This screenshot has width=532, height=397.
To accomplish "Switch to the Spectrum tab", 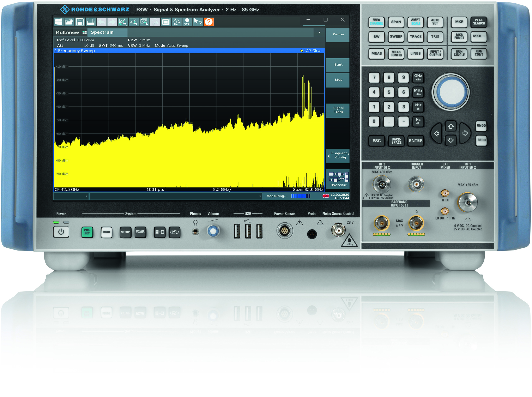I will coord(102,32).
